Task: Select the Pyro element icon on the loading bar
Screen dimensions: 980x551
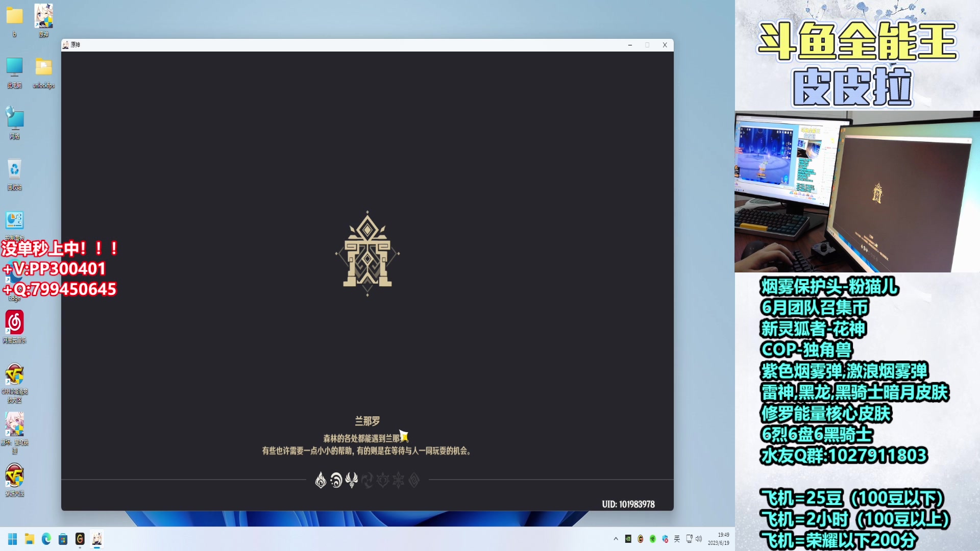Action: pos(321,480)
